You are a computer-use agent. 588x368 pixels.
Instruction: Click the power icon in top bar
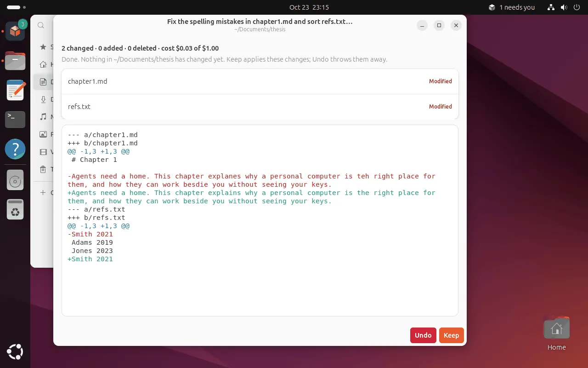click(x=576, y=7)
